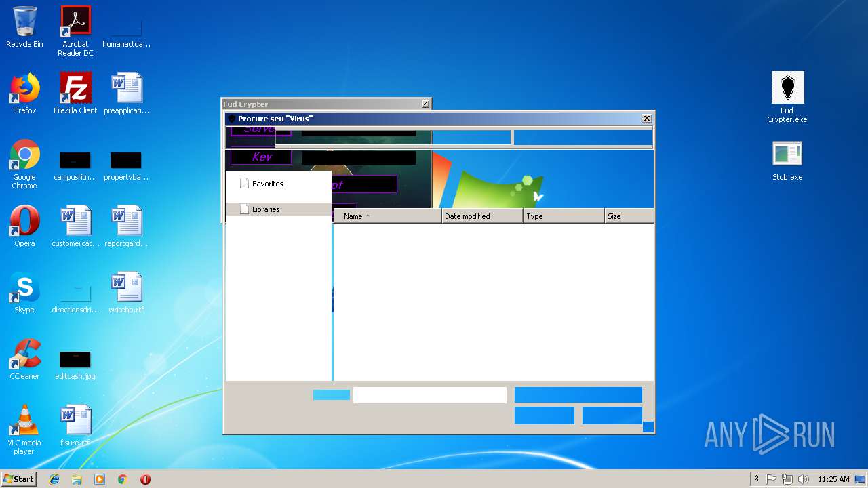
Task: Click the Show desktop button
Action: [861, 479]
